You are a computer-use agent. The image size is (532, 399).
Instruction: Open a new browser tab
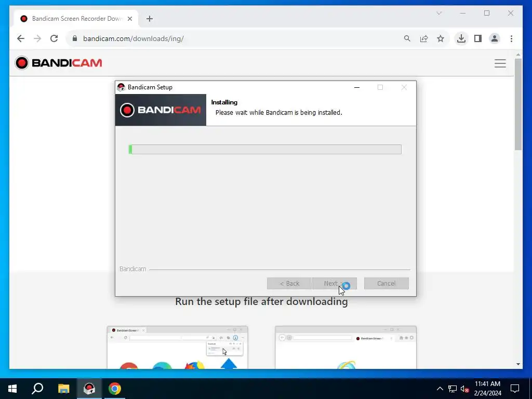point(150,19)
